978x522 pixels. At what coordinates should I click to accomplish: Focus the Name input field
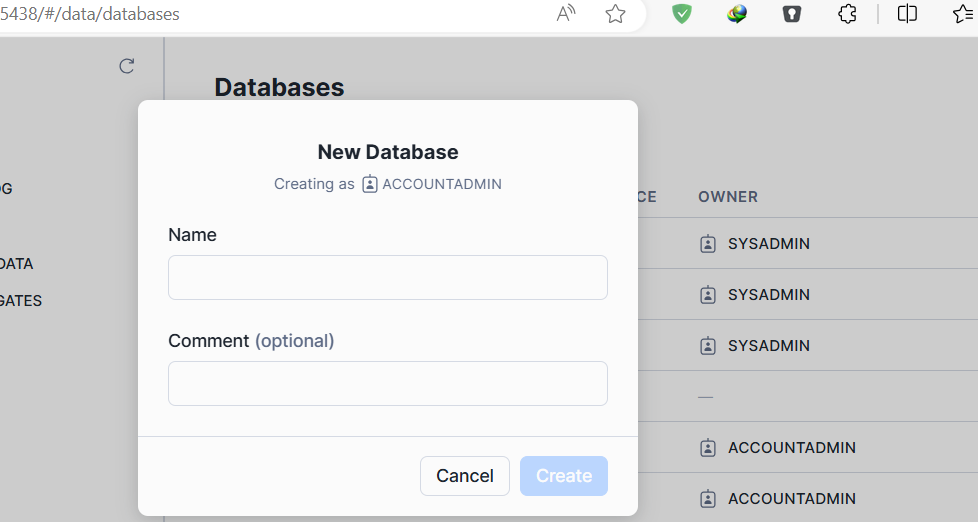click(387, 277)
